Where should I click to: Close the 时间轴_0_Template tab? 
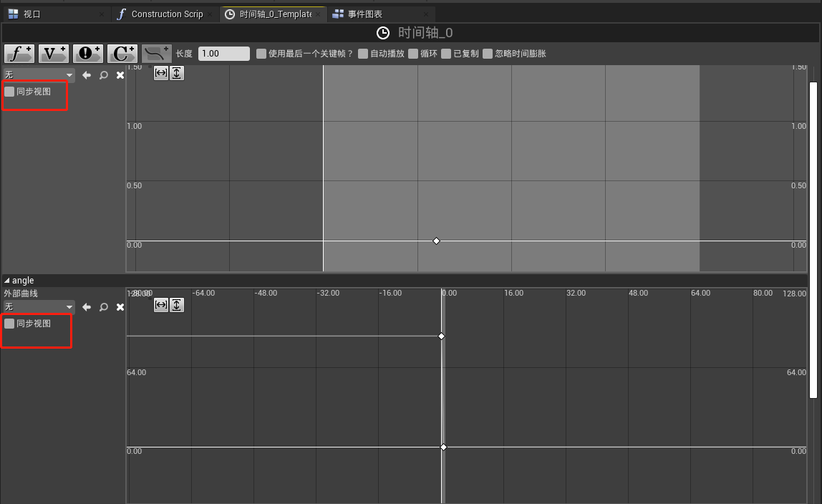click(x=318, y=14)
